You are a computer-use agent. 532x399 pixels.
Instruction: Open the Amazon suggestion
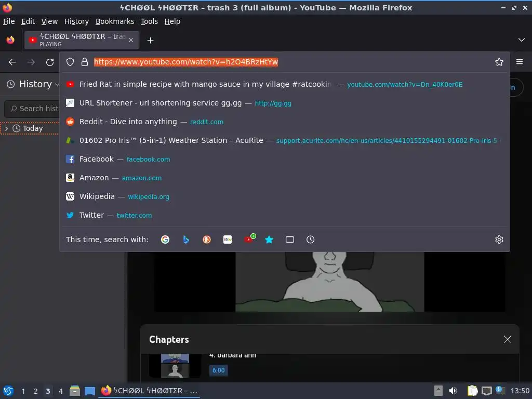(x=284, y=178)
